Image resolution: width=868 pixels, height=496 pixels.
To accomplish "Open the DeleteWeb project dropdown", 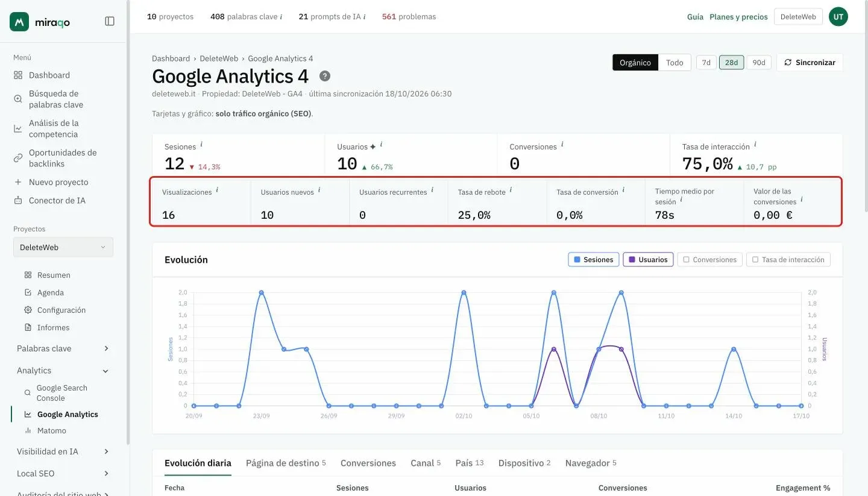I will (x=63, y=247).
